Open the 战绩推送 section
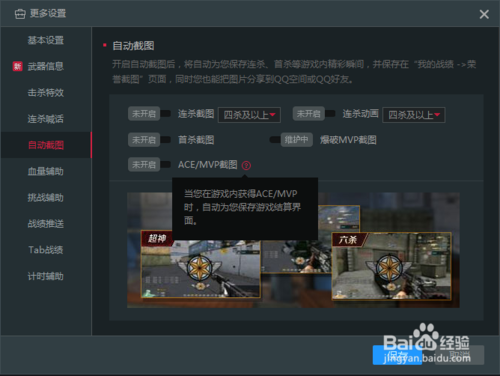 click(x=46, y=224)
